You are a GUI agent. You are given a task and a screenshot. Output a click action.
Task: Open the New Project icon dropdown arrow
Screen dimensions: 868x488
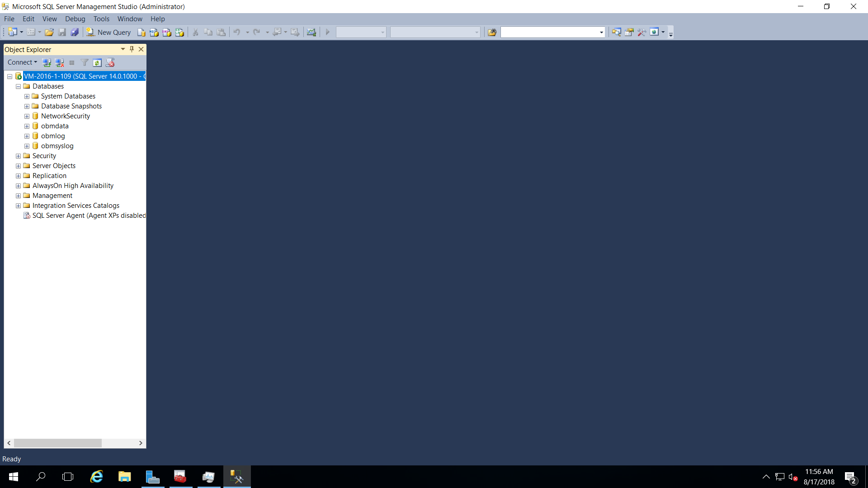pos(21,32)
